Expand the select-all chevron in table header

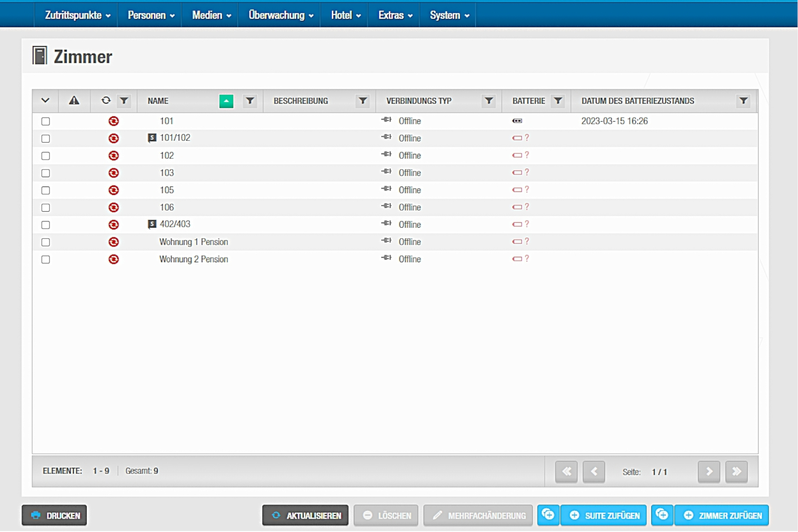pos(45,101)
